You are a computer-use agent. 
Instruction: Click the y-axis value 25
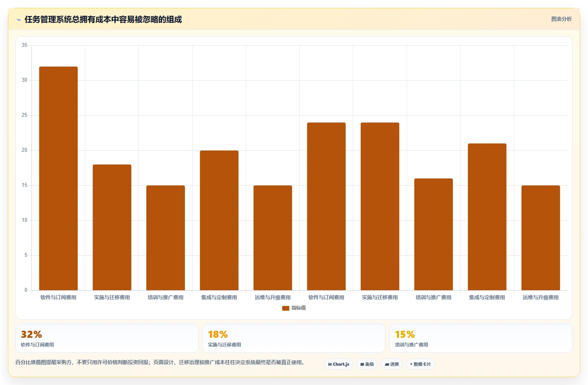pyautogui.click(x=24, y=115)
